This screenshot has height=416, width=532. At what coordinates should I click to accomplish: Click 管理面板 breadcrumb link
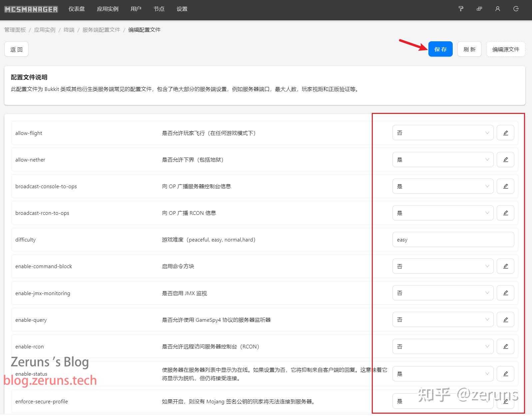15,30
